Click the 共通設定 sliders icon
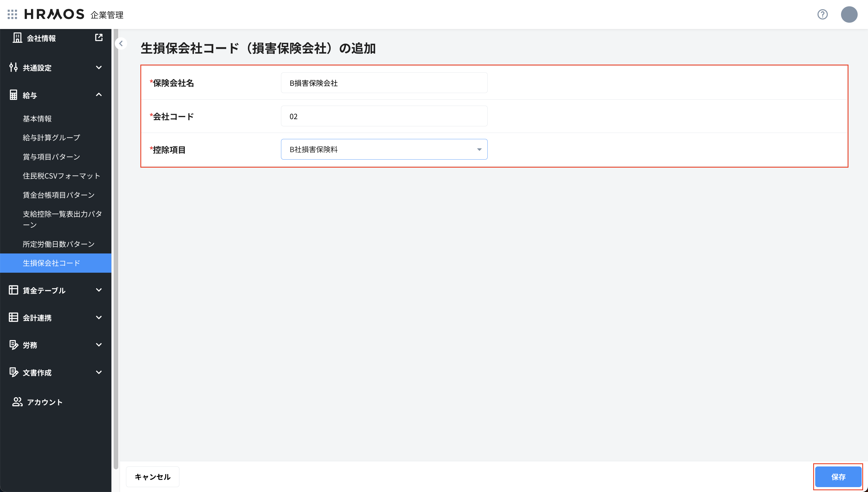Viewport: 868px width, 492px height. click(x=14, y=67)
